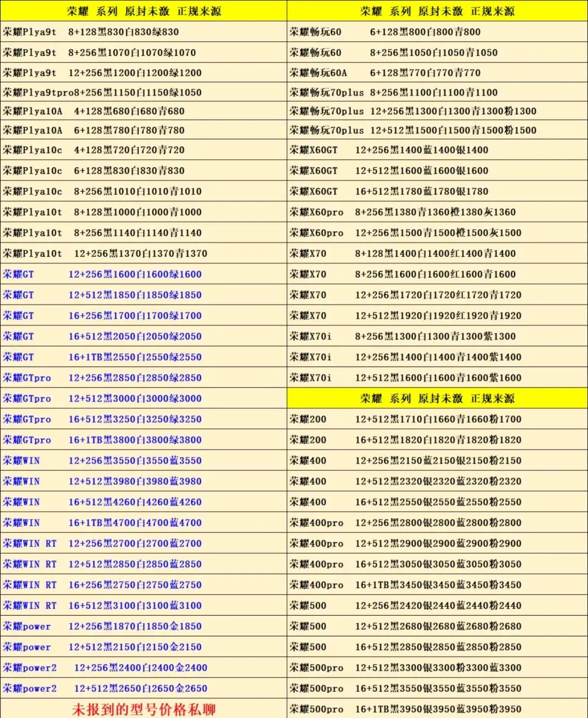The height and width of the screenshot is (718, 588).
Task: Click row '荣耀GT 16+1TB黑2550白2550绿2550'
Action: 144,357
